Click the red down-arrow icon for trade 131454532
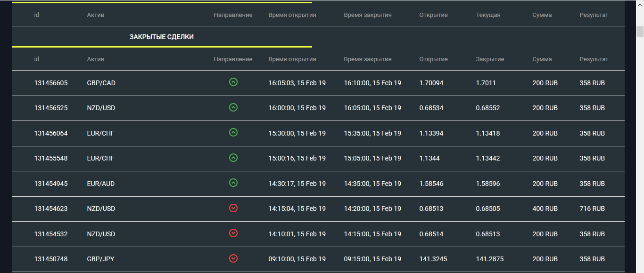Viewport: 644px width, 273px height. pyautogui.click(x=233, y=233)
